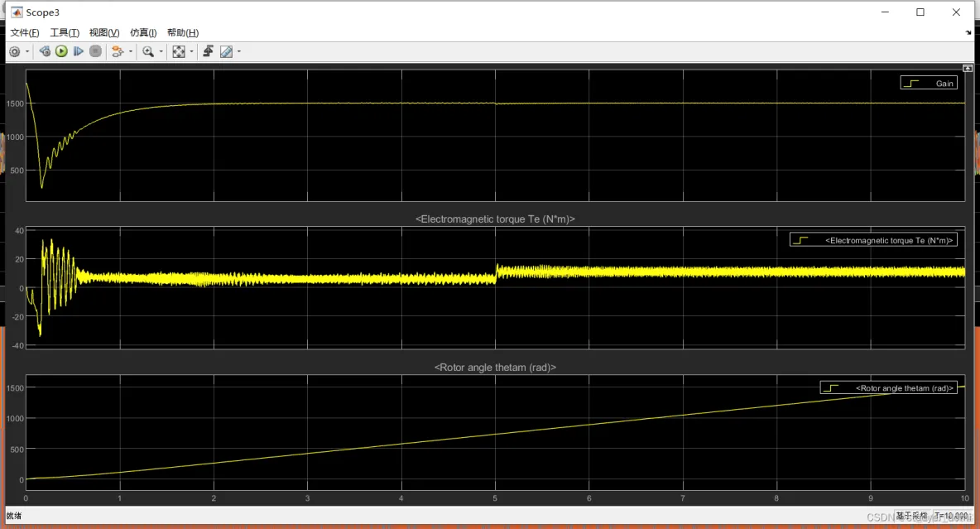980x529 pixels.
Task: Click the 就绪 status text
Action: 14,516
